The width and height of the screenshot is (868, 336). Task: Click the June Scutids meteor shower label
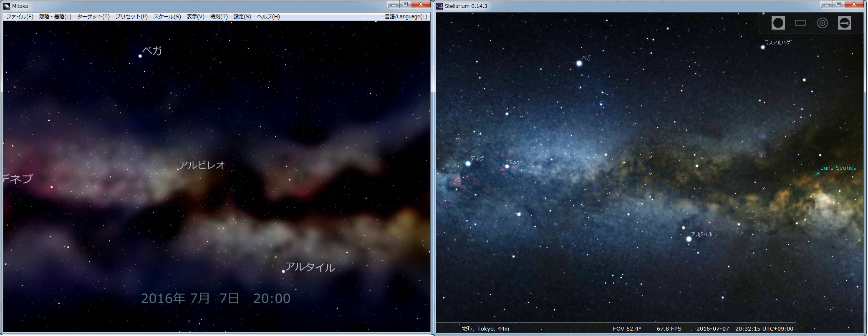pyautogui.click(x=838, y=168)
